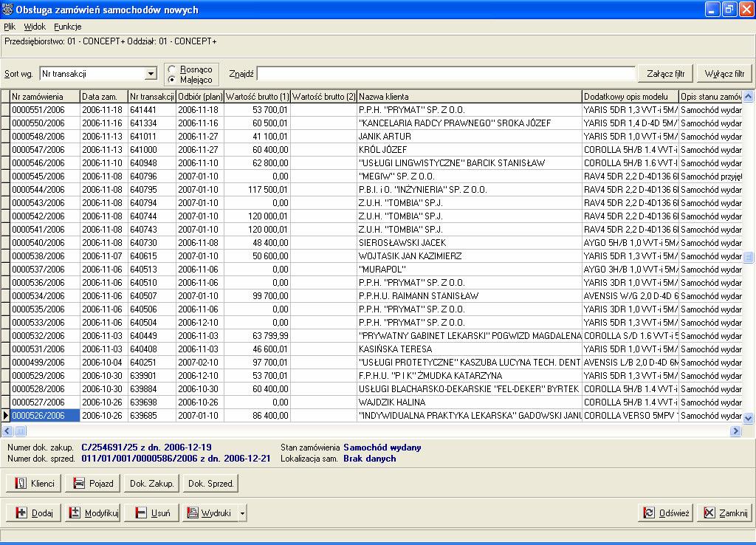Click the car icon on Pojazd

click(78, 483)
